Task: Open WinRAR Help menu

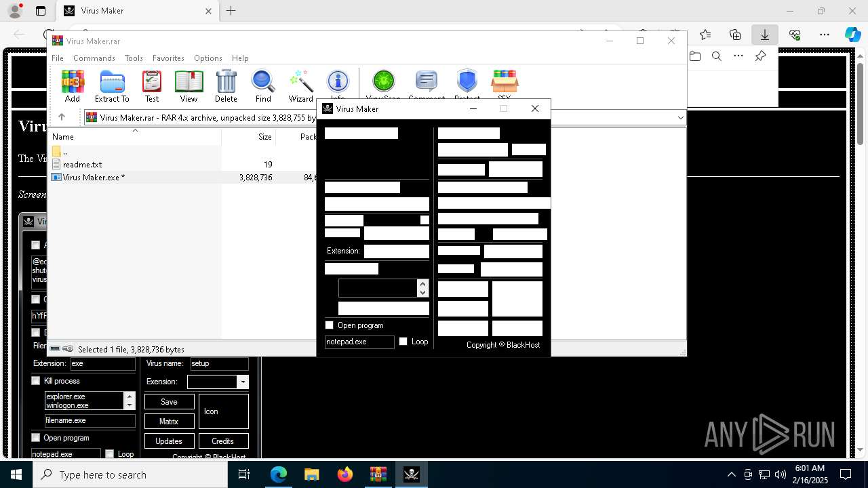Action: coord(240,58)
